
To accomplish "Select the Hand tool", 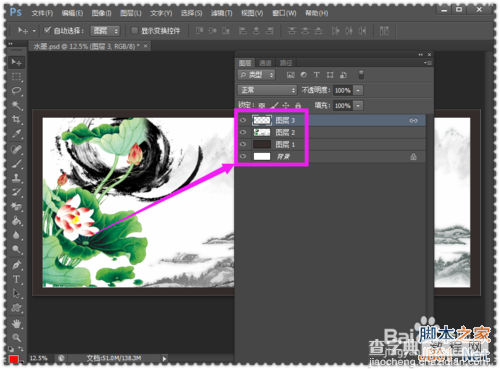I will 16,323.
